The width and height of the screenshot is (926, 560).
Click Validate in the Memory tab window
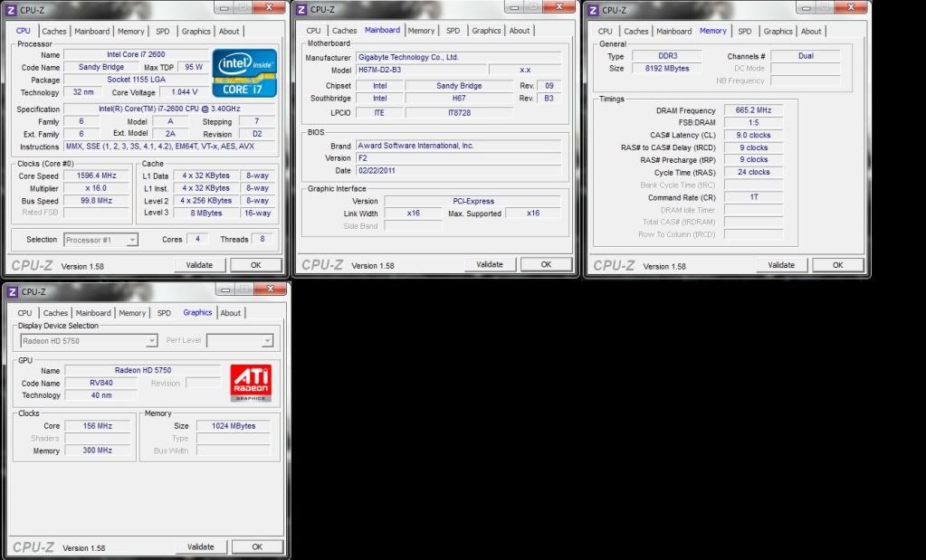781,266
